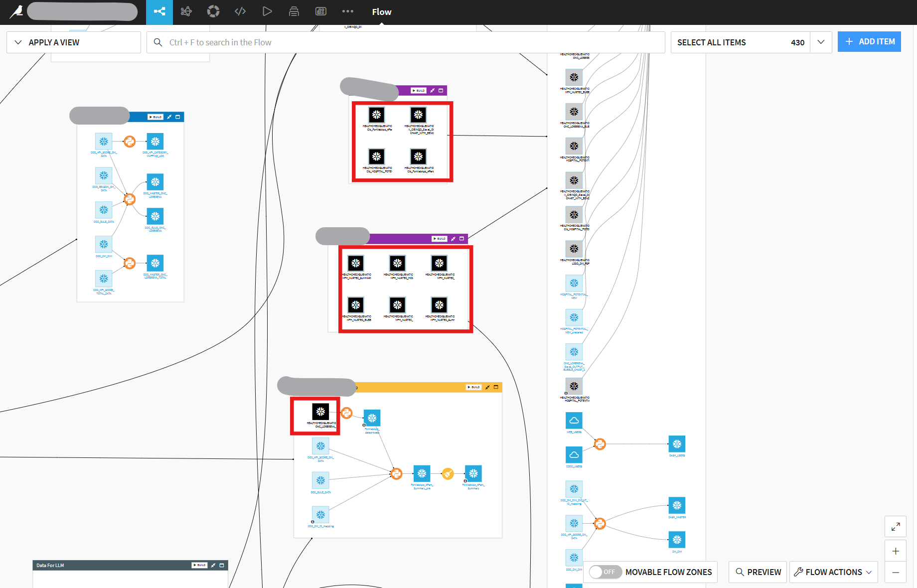Select DDD_RULE_ONC_LORBRENA dataset
Screen dimensions: 917x588
[x=155, y=216]
